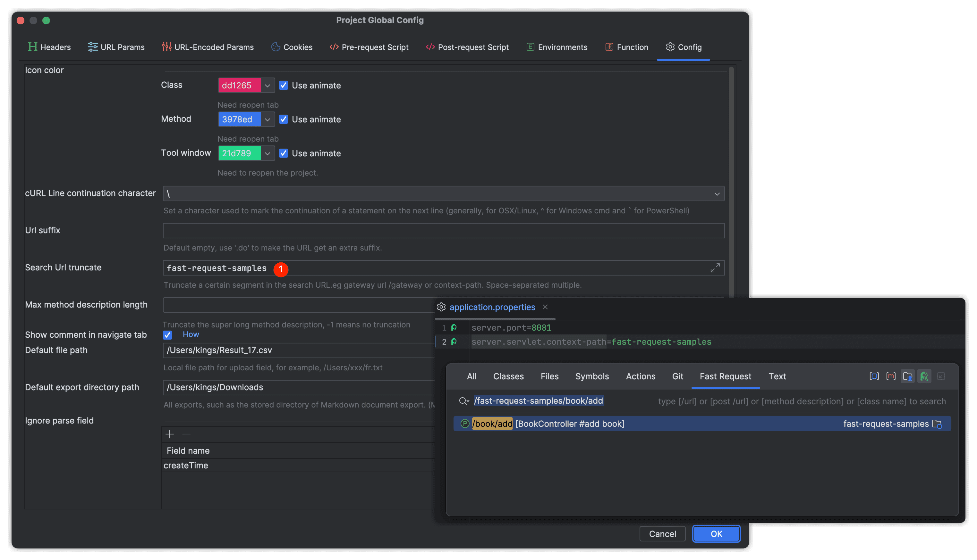The width and height of the screenshot is (977, 560).
Task: Uncheck Use animate for Class
Action: point(283,86)
